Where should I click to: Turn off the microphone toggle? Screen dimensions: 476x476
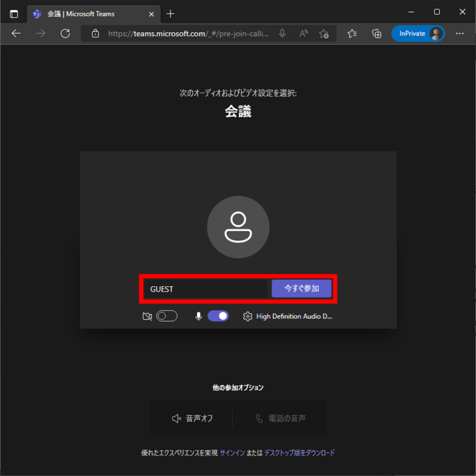(218, 317)
